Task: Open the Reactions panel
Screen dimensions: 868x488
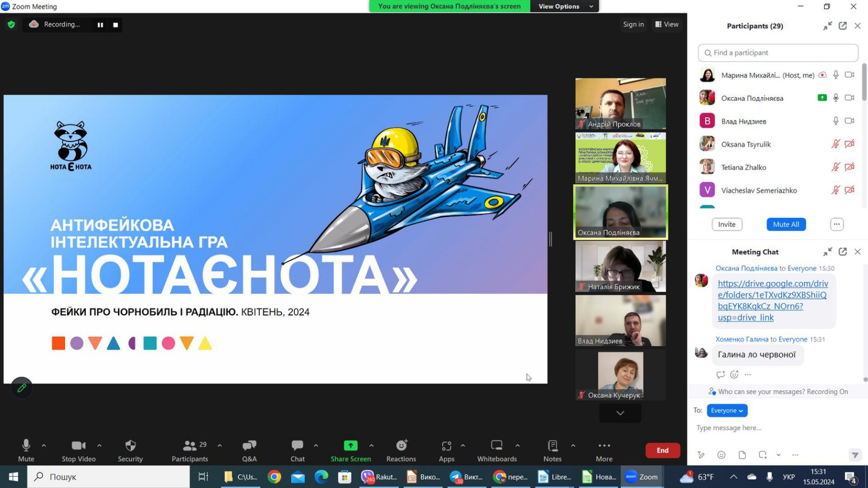Action: 401,450
